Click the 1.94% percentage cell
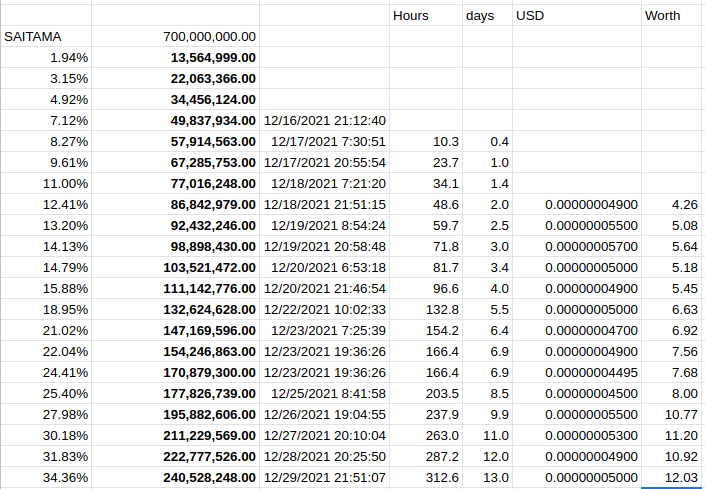This screenshot has width=705, height=489. 46,58
